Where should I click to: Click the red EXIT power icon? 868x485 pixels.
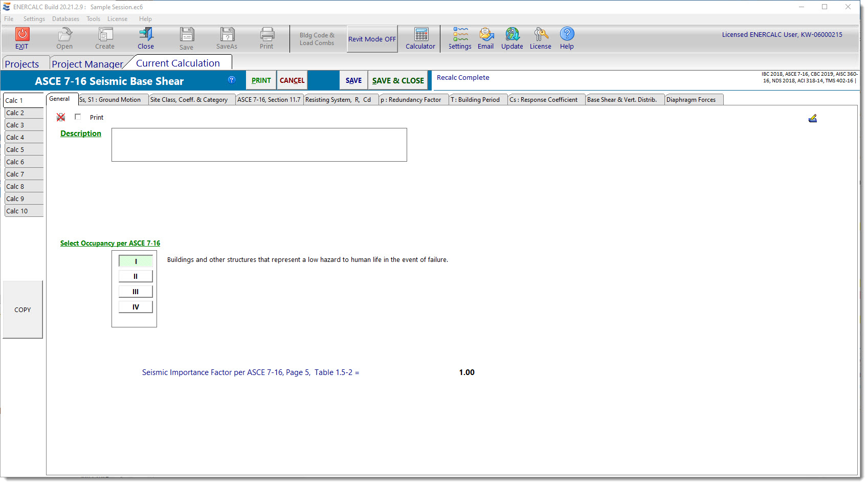pos(22,34)
